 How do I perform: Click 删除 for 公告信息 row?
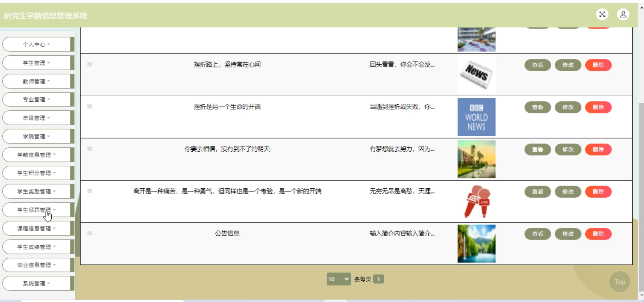[x=598, y=234]
